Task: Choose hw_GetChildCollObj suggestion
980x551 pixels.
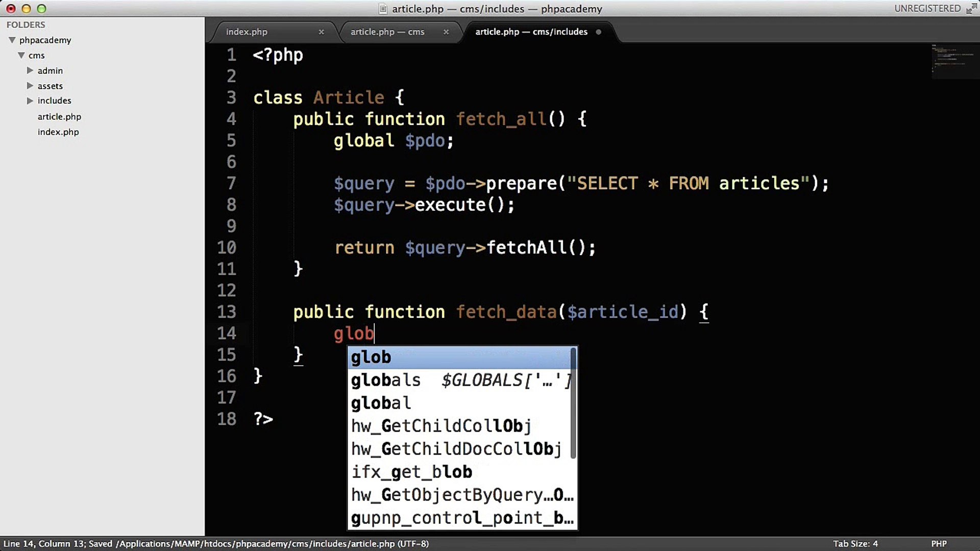Action: click(x=459, y=426)
